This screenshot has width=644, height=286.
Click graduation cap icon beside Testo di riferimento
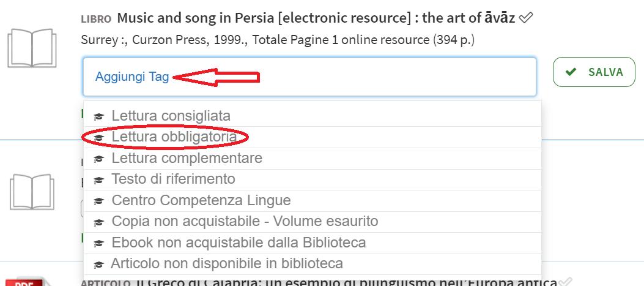click(x=98, y=180)
